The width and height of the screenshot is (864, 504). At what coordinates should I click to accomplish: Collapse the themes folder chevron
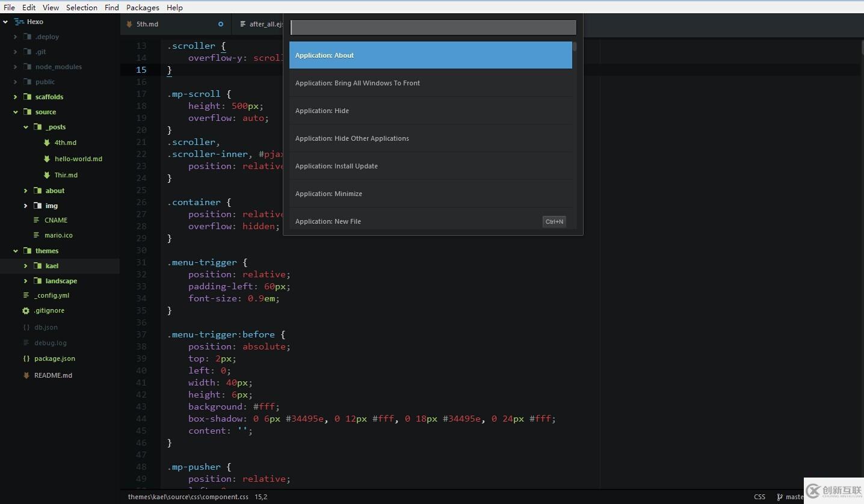point(16,251)
